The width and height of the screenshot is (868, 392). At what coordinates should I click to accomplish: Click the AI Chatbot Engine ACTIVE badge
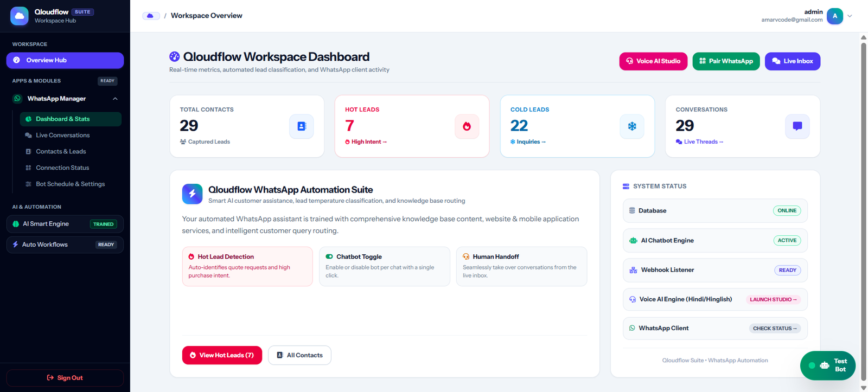(x=787, y=241)
